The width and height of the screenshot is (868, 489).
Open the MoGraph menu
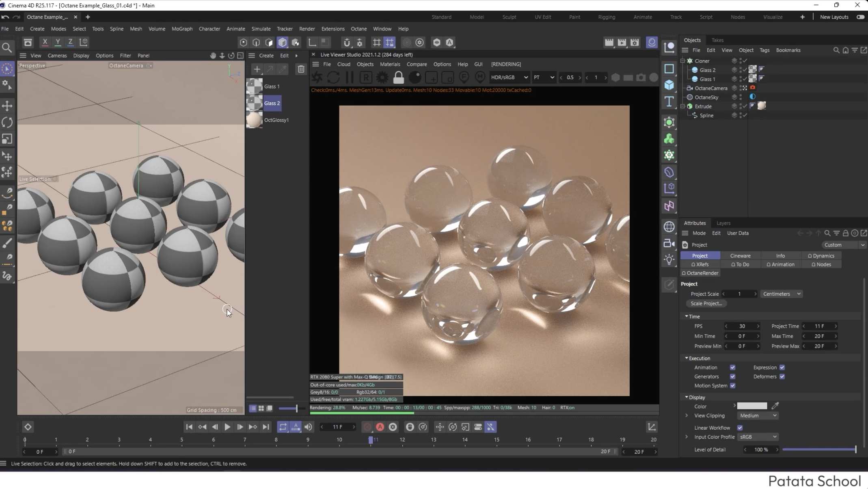coord(182,29)
